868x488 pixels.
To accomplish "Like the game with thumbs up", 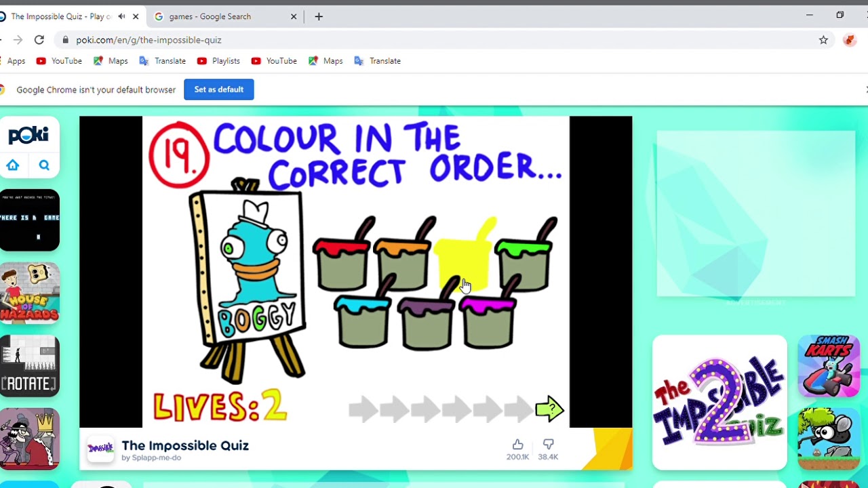I will click(517, 444).
